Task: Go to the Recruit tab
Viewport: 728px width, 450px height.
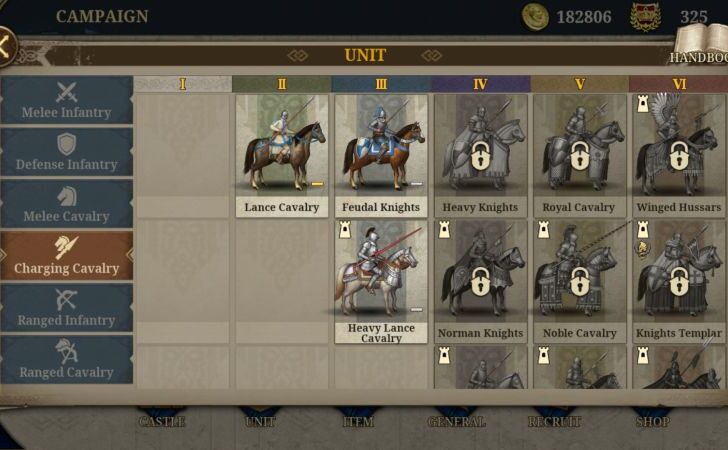Action: 554,421
